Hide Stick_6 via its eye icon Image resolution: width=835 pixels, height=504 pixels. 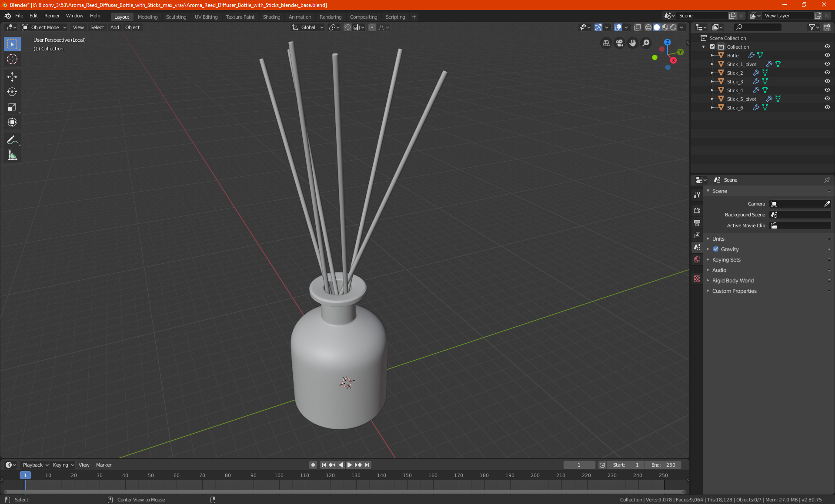pos(827,108)
